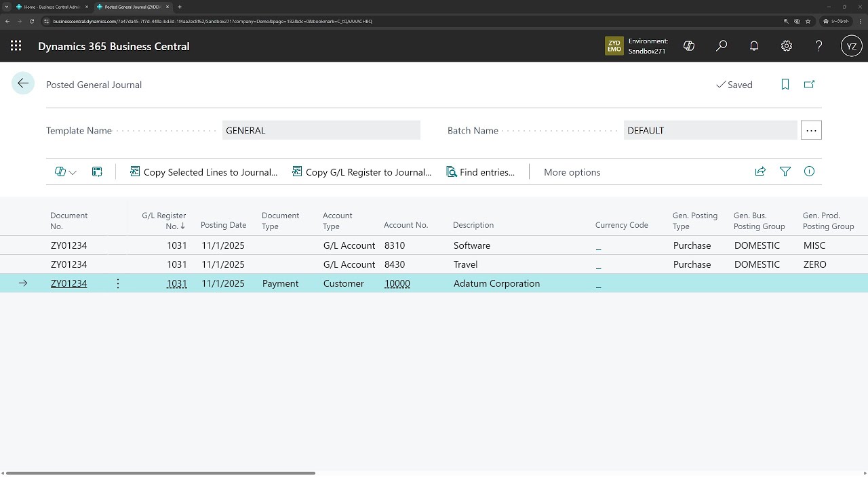Open Document No. link in selected row

coord(68,283)
